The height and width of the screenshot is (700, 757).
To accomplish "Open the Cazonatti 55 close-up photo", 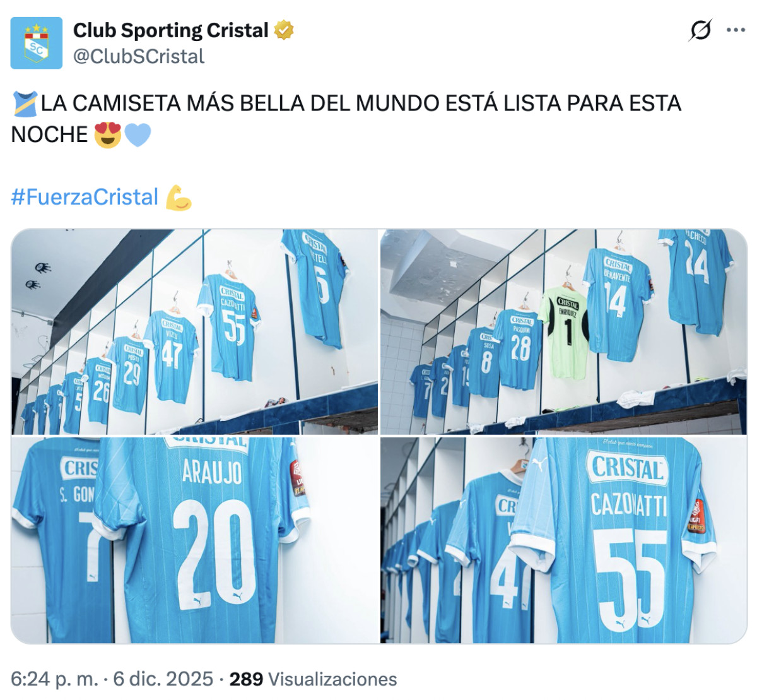I will pyautogui.click(x=563, y=540).
